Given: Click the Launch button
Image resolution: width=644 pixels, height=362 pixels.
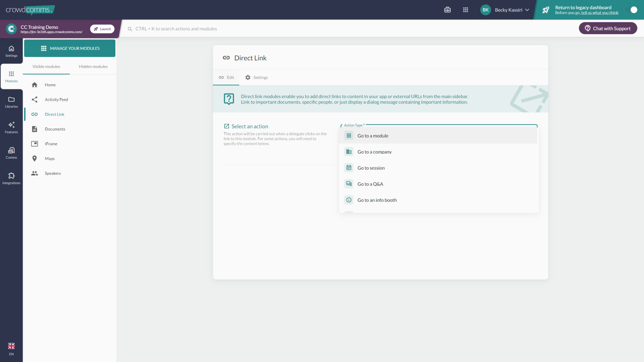Looking at the screenshot, I should 102,29.
